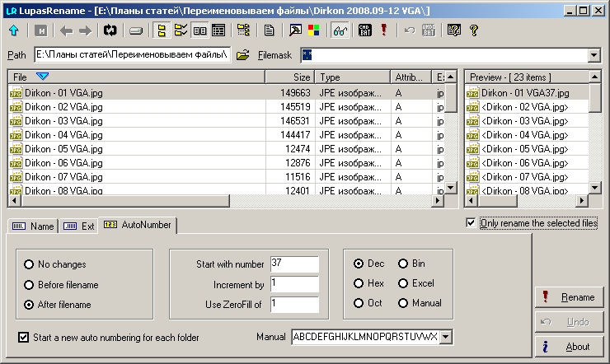Click the folder checkmark selection icon
This screenshot has width=610, height=364.
181,30
